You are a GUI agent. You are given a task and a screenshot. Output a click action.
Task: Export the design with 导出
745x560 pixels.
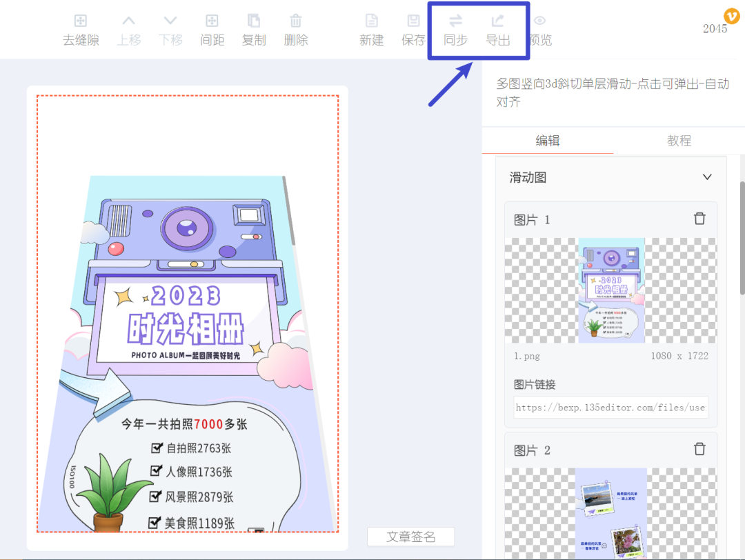pyautogui.click(x=497, y=30)
